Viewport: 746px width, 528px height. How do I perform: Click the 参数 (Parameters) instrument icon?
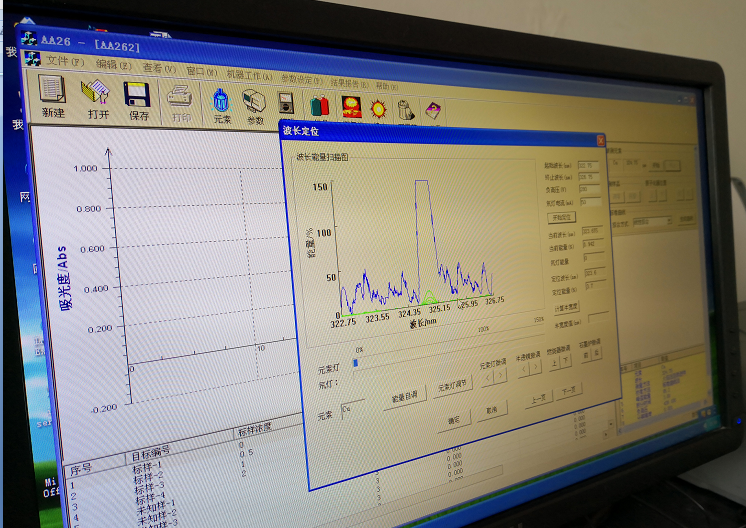(x=254, y=102)
